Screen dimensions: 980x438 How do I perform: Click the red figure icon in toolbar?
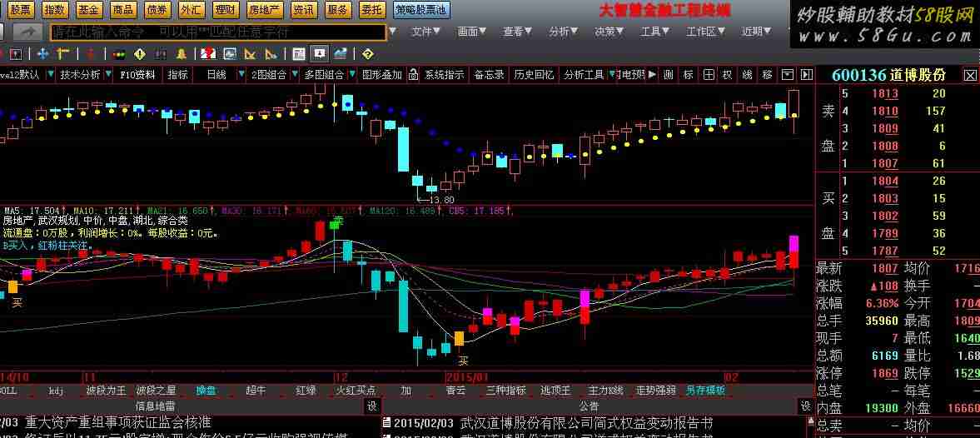(91, 54)
